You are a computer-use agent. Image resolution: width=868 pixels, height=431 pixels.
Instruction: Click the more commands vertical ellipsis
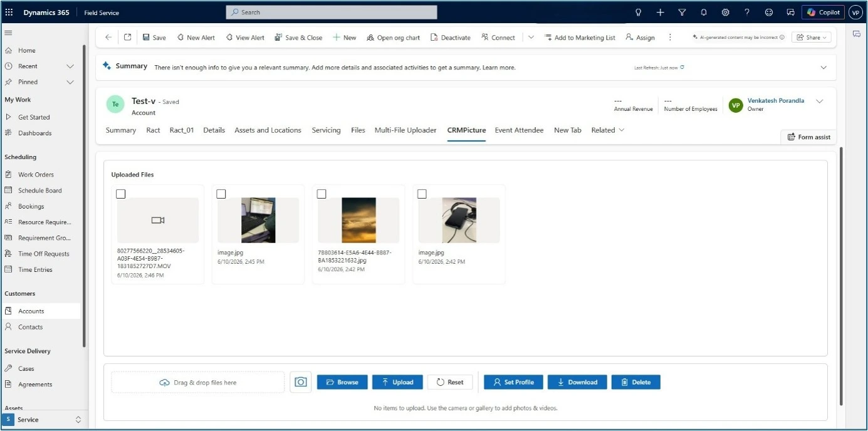coord(670,38)
